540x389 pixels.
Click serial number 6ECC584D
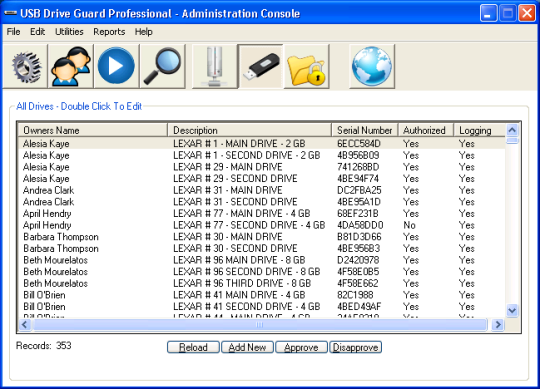pyautogui.click(x=359, y=144)
